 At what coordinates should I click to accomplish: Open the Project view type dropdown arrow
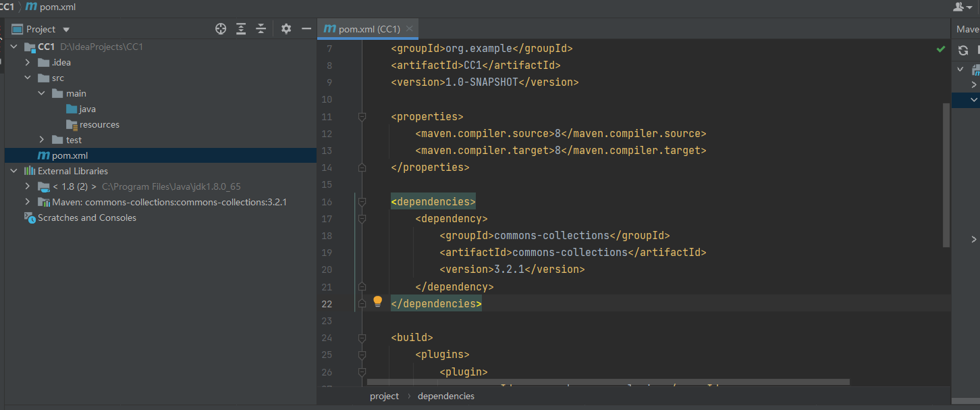point(66,30)
